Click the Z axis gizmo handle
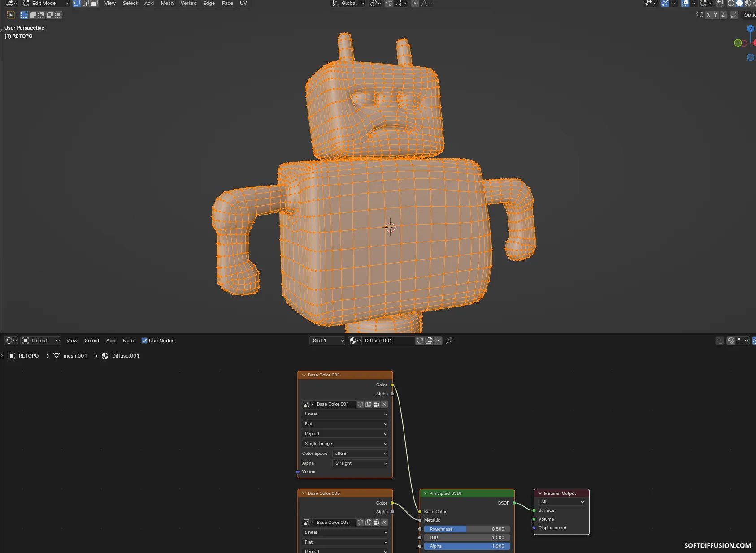756x553 pixels. pyautogui.click(x=751, y=29)
